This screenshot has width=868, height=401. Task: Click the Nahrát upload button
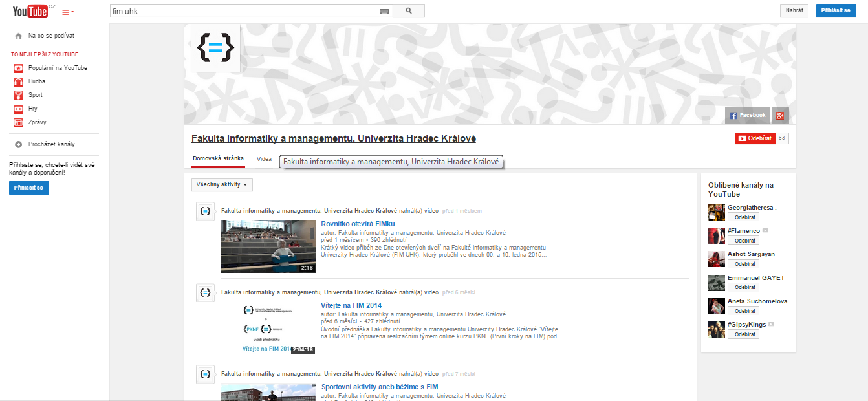pos(794,10)
